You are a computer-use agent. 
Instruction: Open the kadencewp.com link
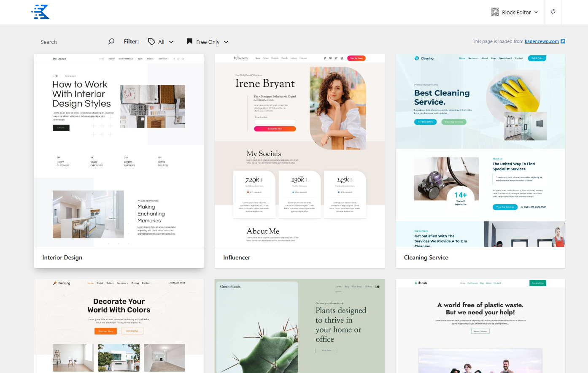pyautogui.click(x=542, y=41)
